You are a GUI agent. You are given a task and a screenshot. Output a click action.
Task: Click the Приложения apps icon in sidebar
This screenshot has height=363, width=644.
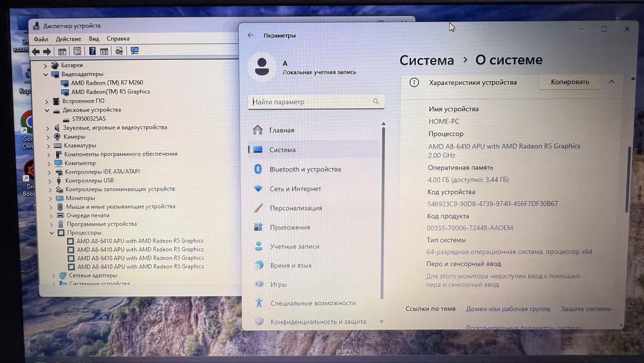coord(258,227)
